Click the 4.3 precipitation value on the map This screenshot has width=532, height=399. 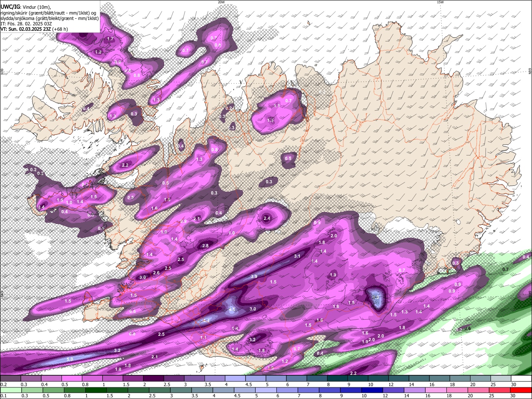click(x=206, y=321)
